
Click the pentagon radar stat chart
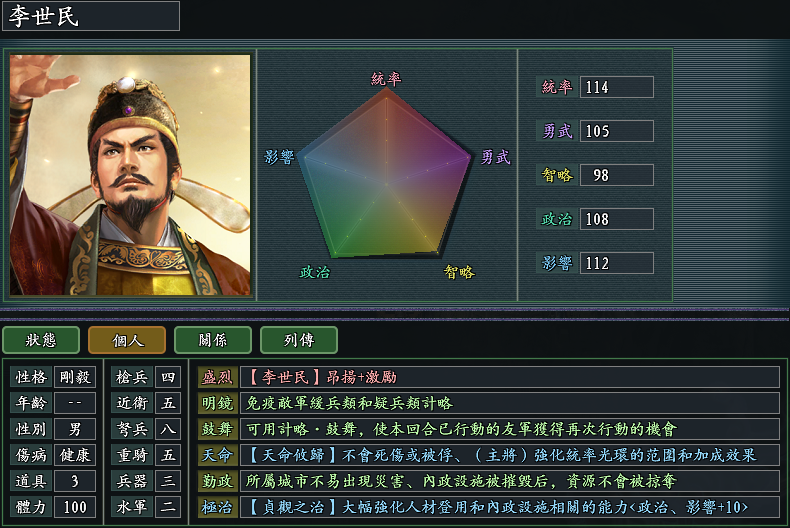point(387,175)
